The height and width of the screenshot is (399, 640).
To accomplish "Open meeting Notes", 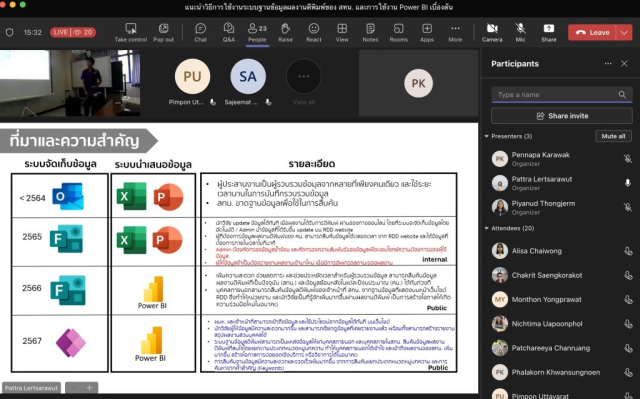I will tap(370, 33).
